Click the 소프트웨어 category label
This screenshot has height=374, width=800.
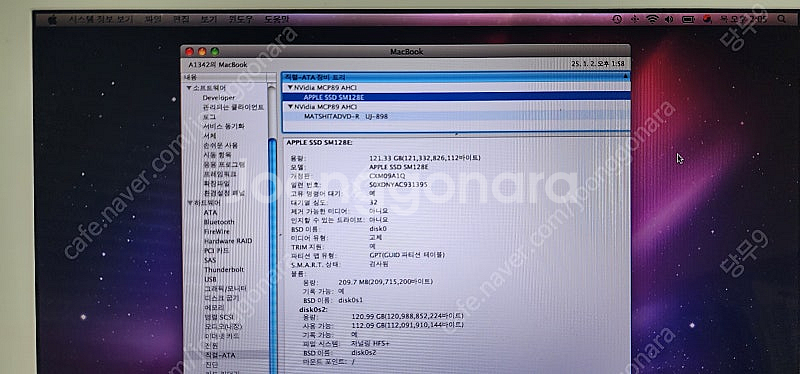pyautogui.click(x=208, y=88)
